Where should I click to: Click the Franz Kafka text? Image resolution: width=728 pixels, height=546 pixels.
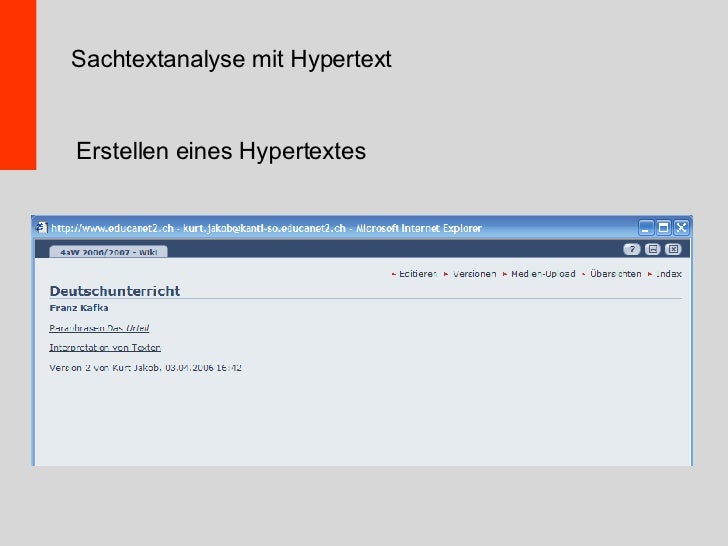pyautogui.click(x=79, y=308)
